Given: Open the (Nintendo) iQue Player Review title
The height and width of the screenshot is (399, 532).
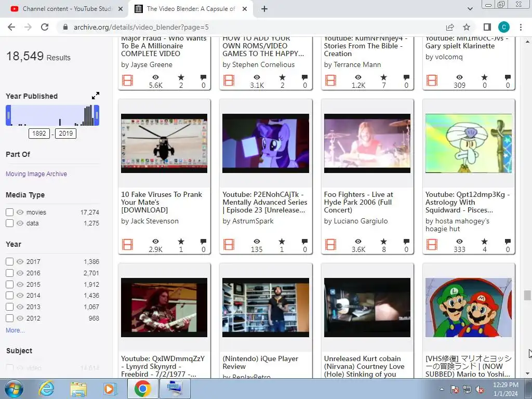Looking at the screenshot, I should 260,362.
